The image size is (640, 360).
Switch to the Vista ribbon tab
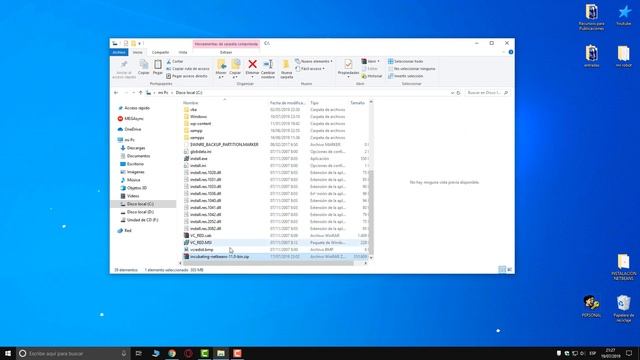(183, 52)
